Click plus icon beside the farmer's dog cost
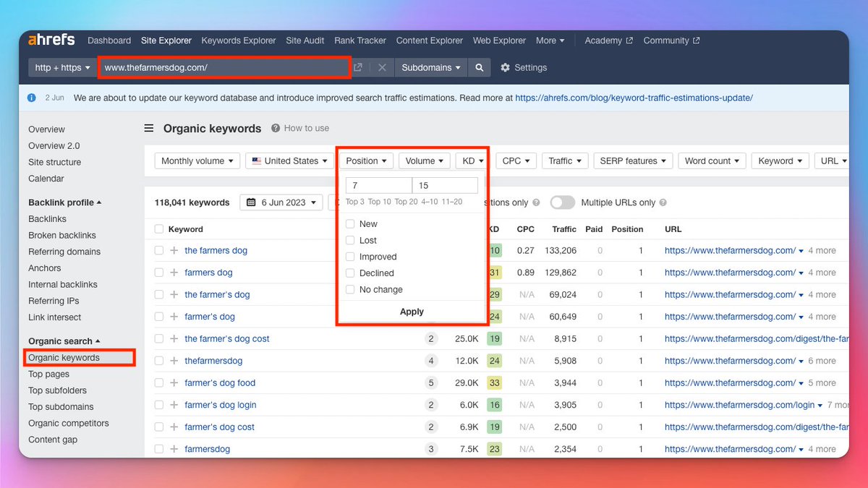Viewport: 868px width, 488px height. tap(174, 338)
